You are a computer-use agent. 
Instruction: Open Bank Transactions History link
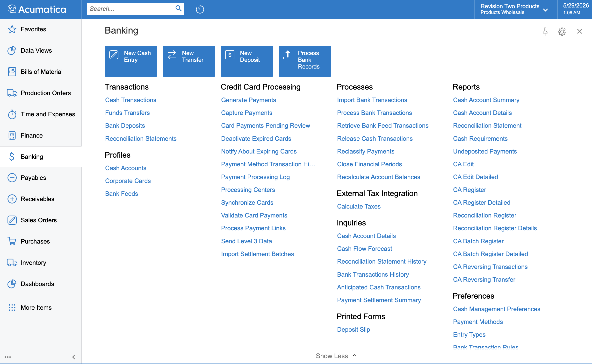click(x=373, y=274)
